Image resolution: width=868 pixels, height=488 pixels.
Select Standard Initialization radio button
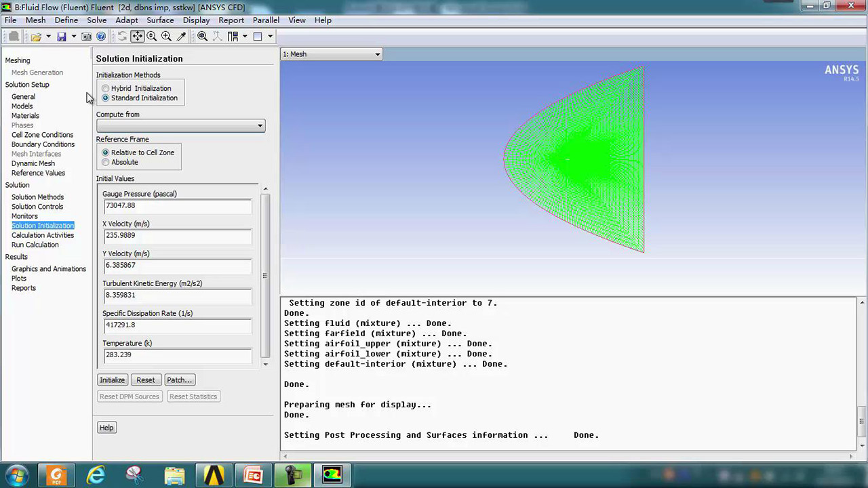[105, 98]
